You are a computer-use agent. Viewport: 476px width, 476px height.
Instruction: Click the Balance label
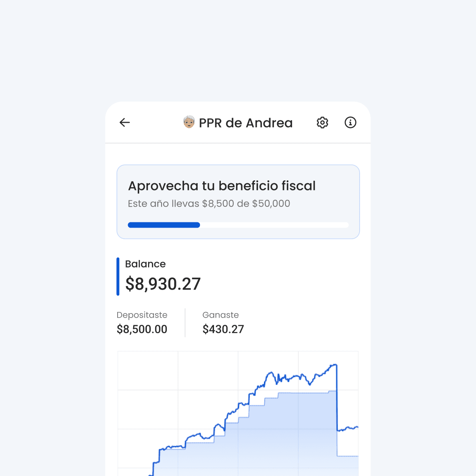(146, 264)
